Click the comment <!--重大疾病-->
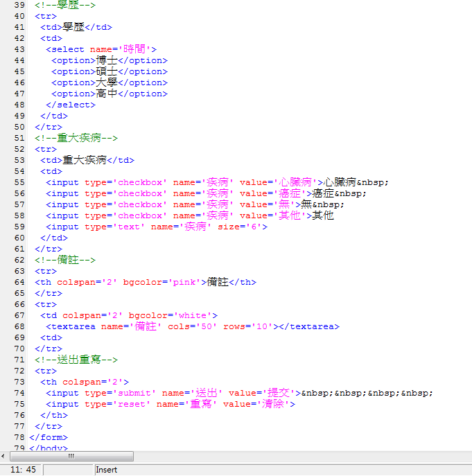Viewport: 472px width, 476px height. coord(76,138)
